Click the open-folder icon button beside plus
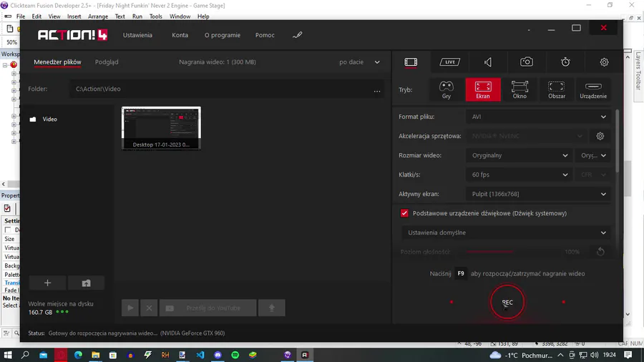 tap(86, 283)
